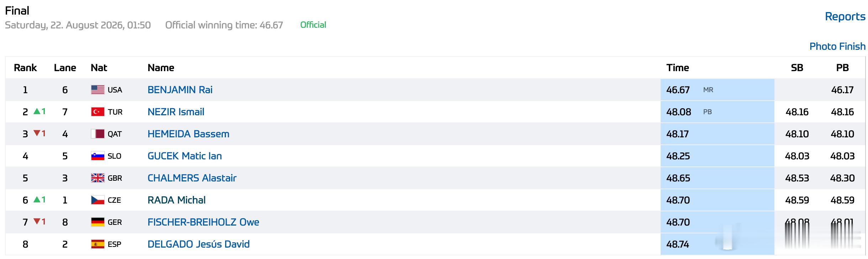The width and height of the screenshot is (868, 259).
Task: Click the Czech flag icon
Action: [x=97, y=200]
